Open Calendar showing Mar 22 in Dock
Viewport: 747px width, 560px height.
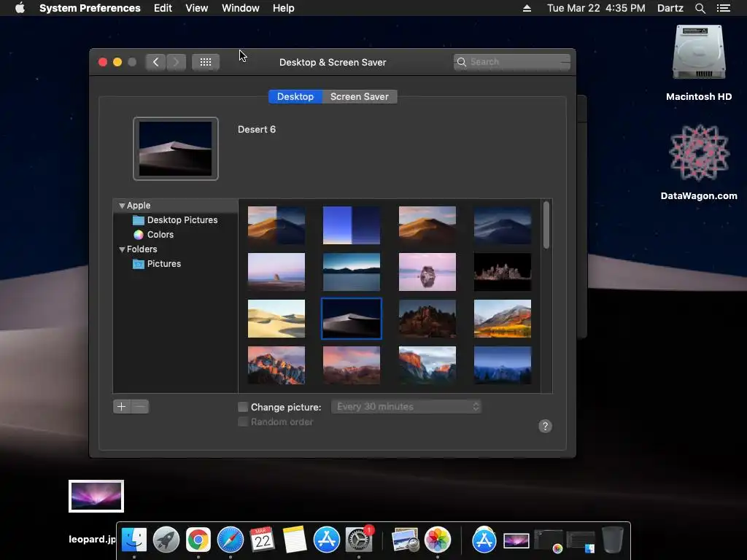click(262, 540)
